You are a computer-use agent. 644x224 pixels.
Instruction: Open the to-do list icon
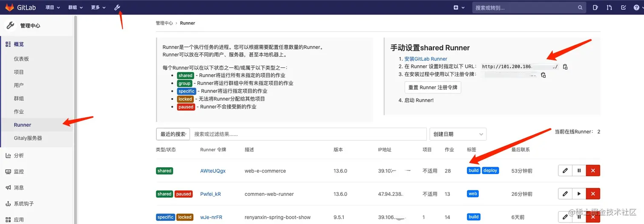pos(624,8)
